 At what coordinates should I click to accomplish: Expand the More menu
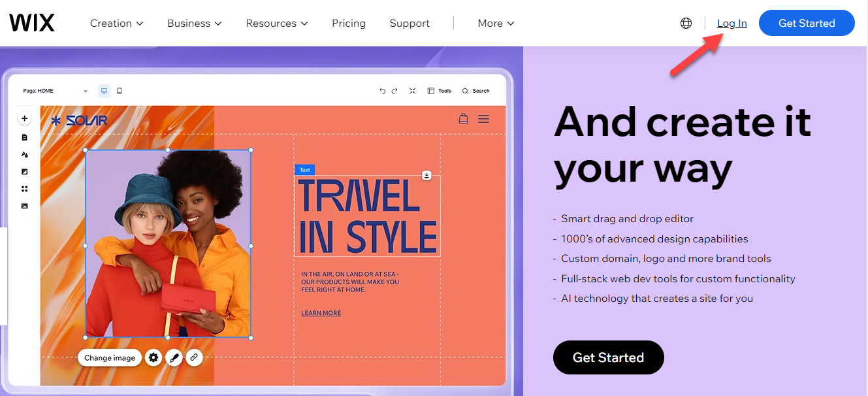coord(496,23)
